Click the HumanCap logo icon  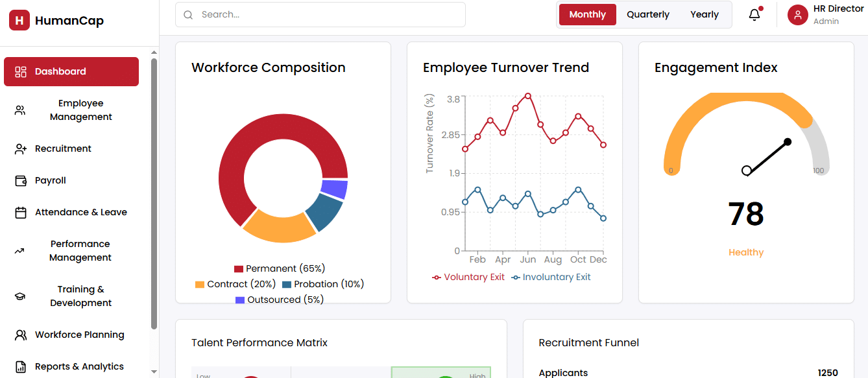click(19, 20)
